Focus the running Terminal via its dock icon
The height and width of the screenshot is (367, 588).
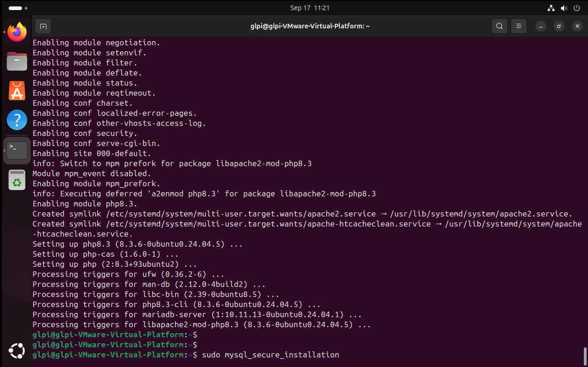click(x=16, y=150)
